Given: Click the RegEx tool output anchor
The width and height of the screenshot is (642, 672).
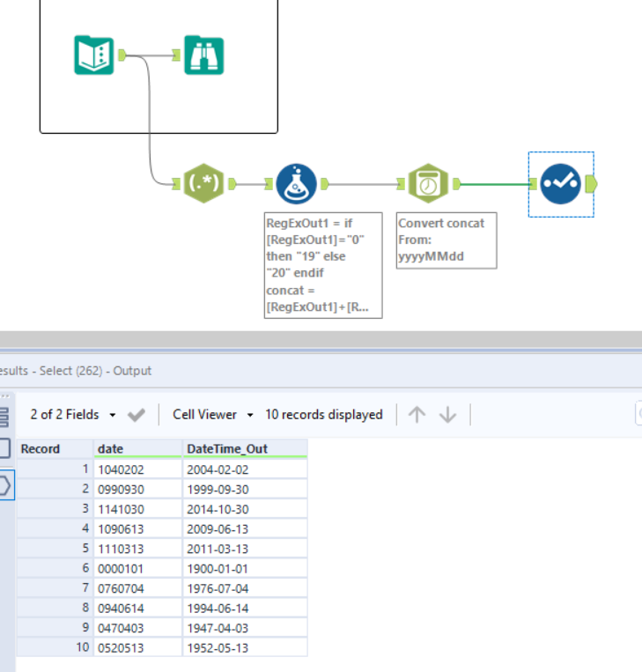Looking at the screenshot, I should 232,184.
